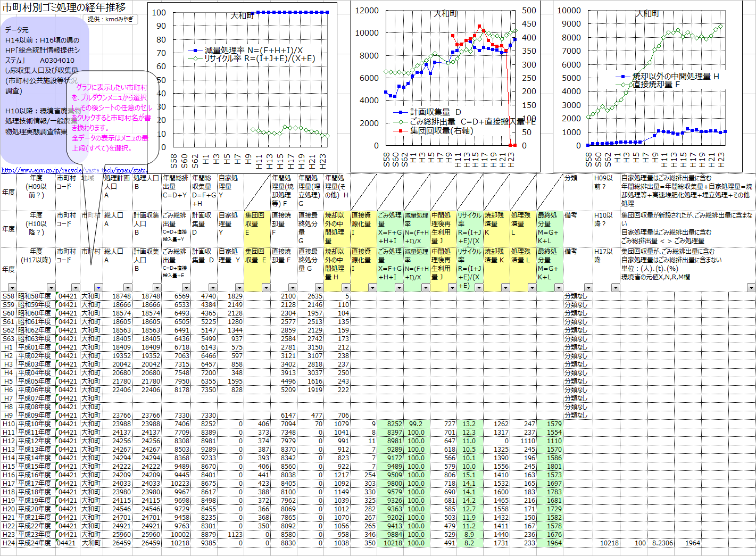Select the row header H7
This screenshot has height=556, width=756.
[9, 398]
